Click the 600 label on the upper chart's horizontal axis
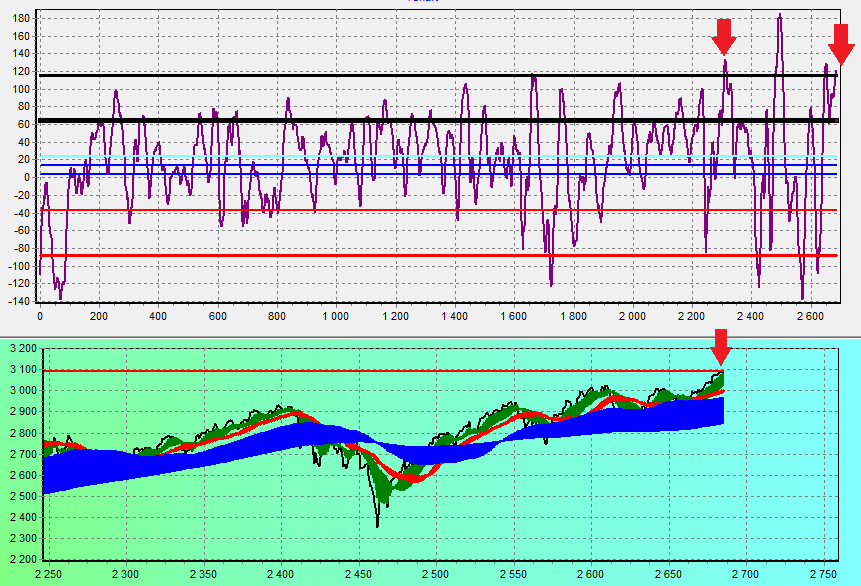Image resolution: width=861 pixels, height=586 pixels. (217, 316)
